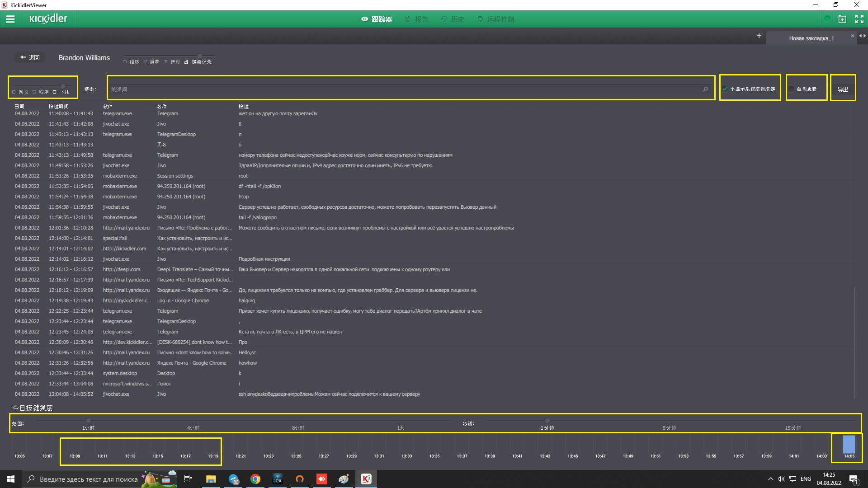Image resolution: width=868 pixels, height=488 pixels.
Task: Click the keystroke table vertical scrollbar
Action: 854,342
